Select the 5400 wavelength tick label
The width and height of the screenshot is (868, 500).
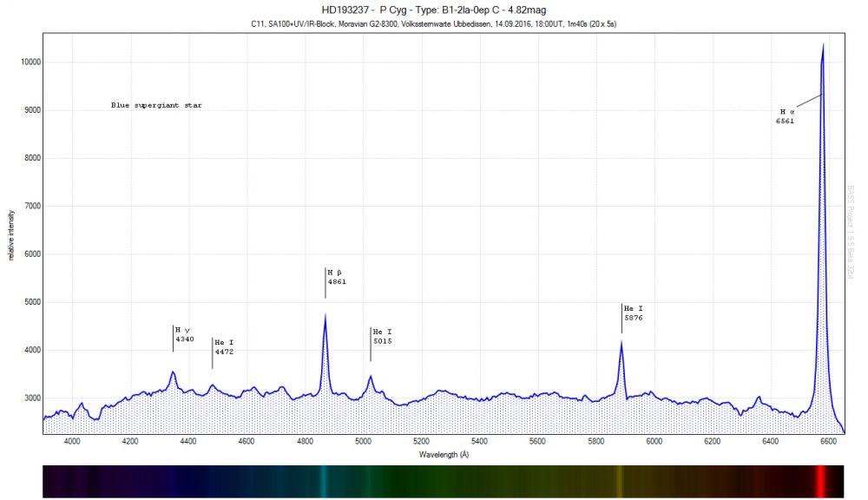pos(479,441)
